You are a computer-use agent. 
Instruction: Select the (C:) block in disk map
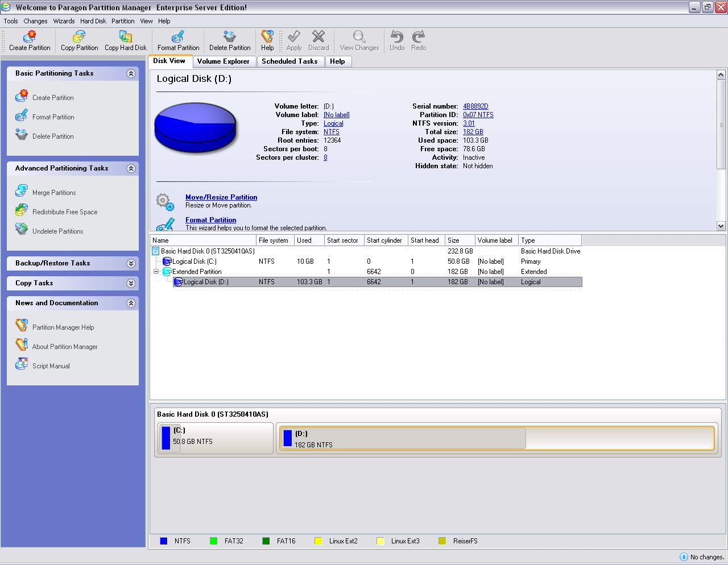pos(216,438)
